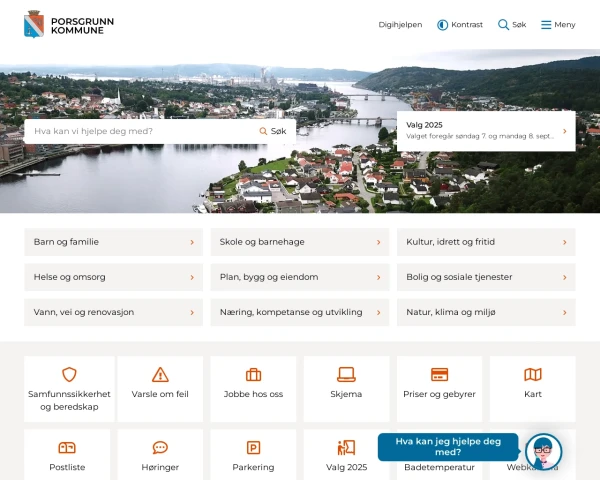Click the arrow on Valg 2025 banner
The height and width of the screenshot is (480, 600).
pyautogui.click(x=565, y=131)
